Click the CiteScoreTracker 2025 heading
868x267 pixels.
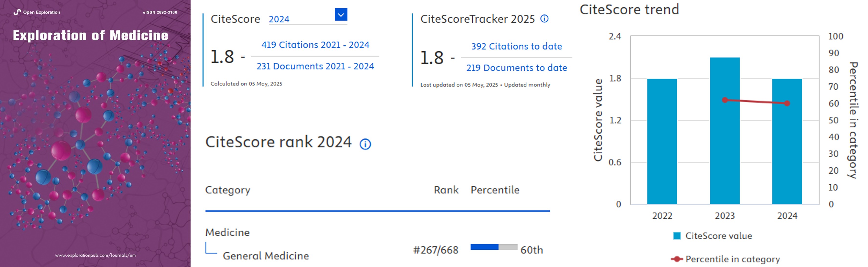(x=477, y=19)
